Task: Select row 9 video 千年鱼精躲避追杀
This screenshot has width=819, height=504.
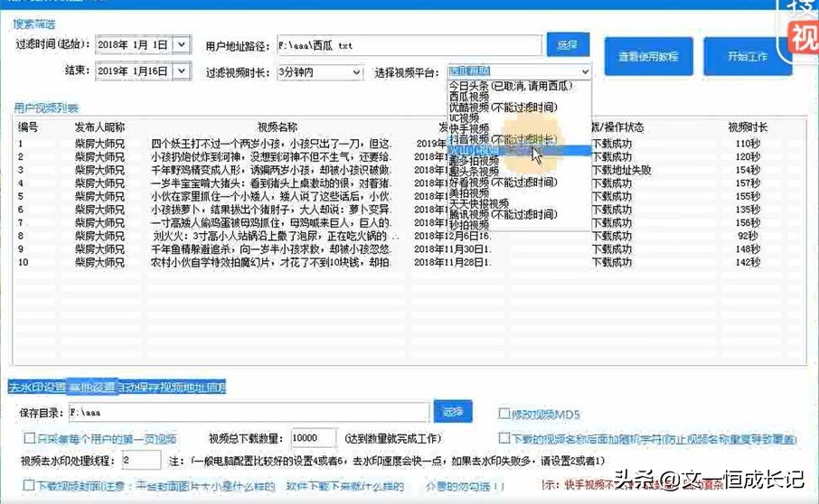Action: [270, 249]
